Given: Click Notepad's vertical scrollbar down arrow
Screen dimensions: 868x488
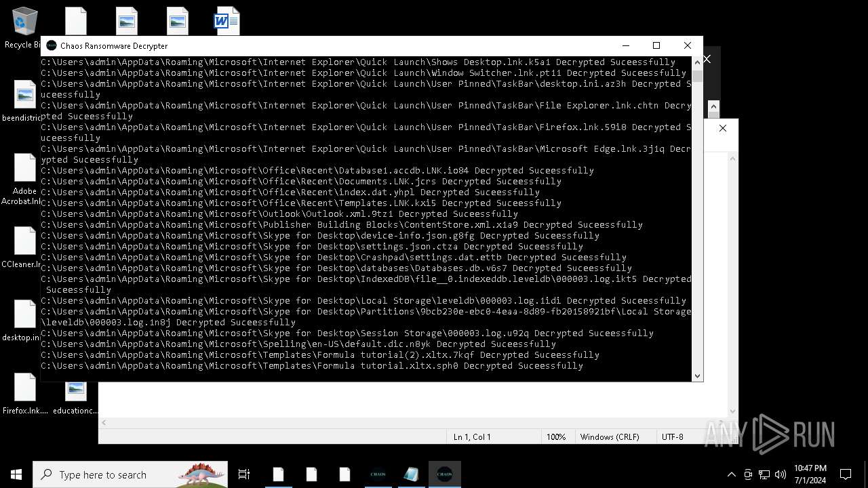Looking at the screenshot, I should (732, 411).
